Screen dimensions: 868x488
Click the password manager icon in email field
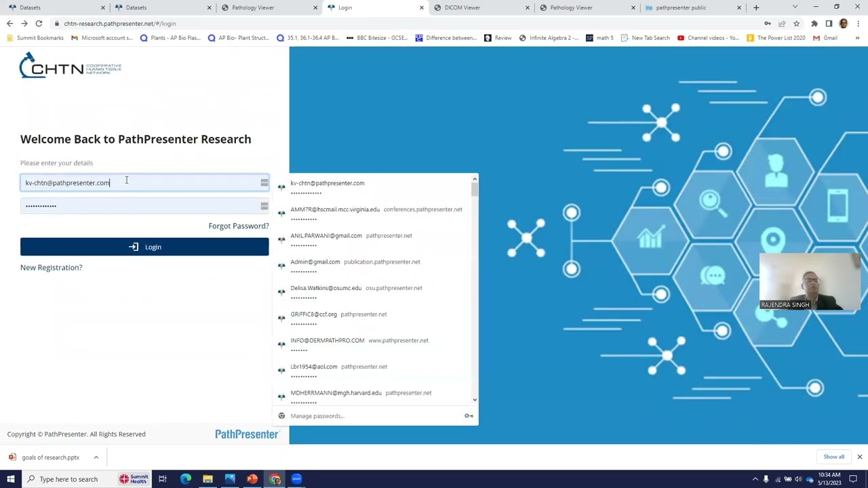click(264, 183)
